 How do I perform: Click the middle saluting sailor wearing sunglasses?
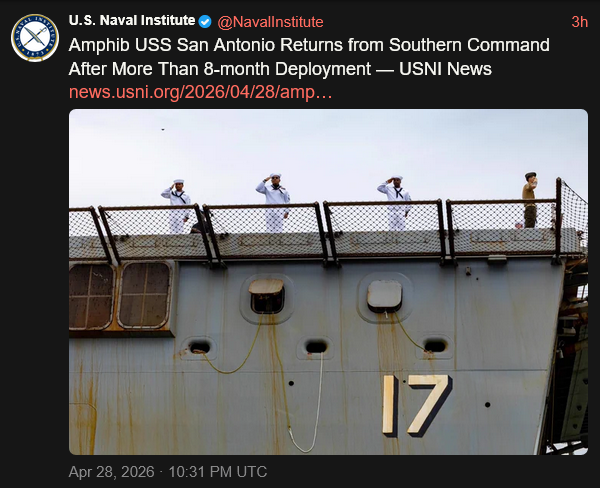[274, 202]
